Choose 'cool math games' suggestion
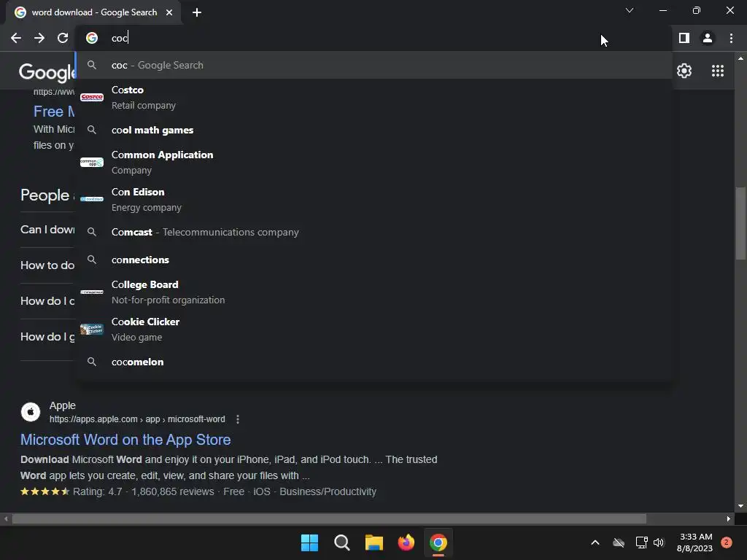The height and width of the screenshot is (560, 747). 374,130
